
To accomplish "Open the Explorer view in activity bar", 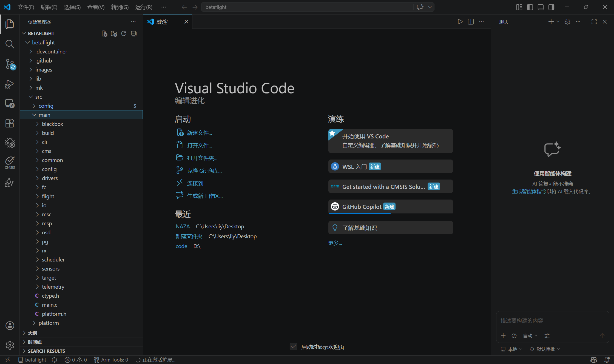I will [10, 24].
